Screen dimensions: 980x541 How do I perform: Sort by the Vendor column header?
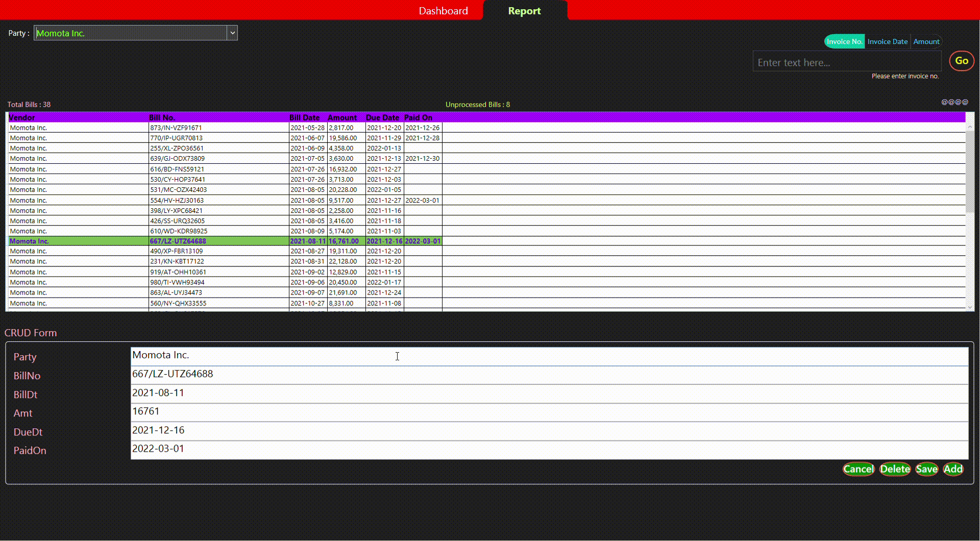click(x=78, y=117)
